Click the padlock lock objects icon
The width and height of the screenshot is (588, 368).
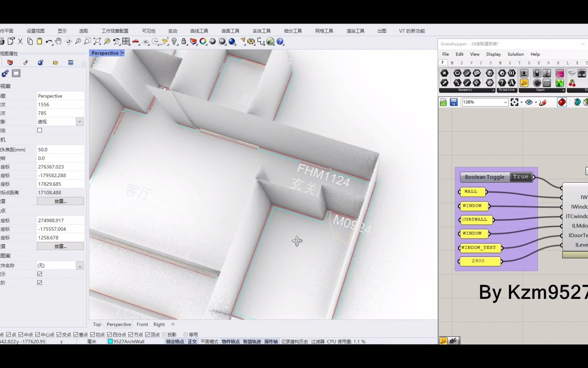click(184, 41)
